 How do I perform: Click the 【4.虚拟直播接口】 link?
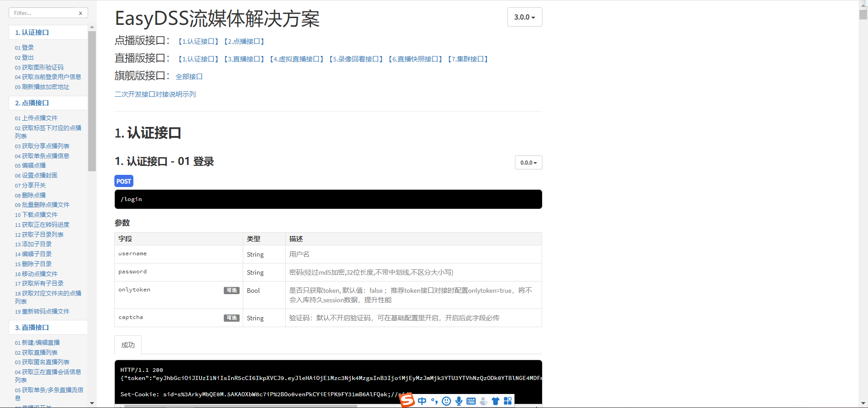(x=297, y=59)
